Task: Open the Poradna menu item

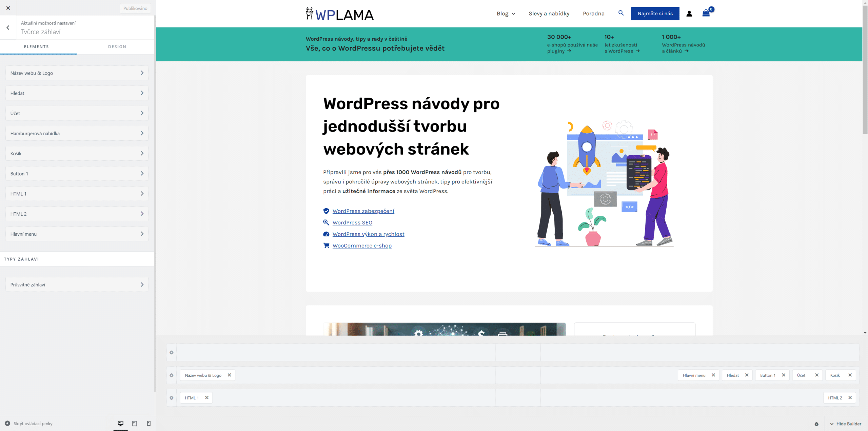Action: tap(593, 14)
